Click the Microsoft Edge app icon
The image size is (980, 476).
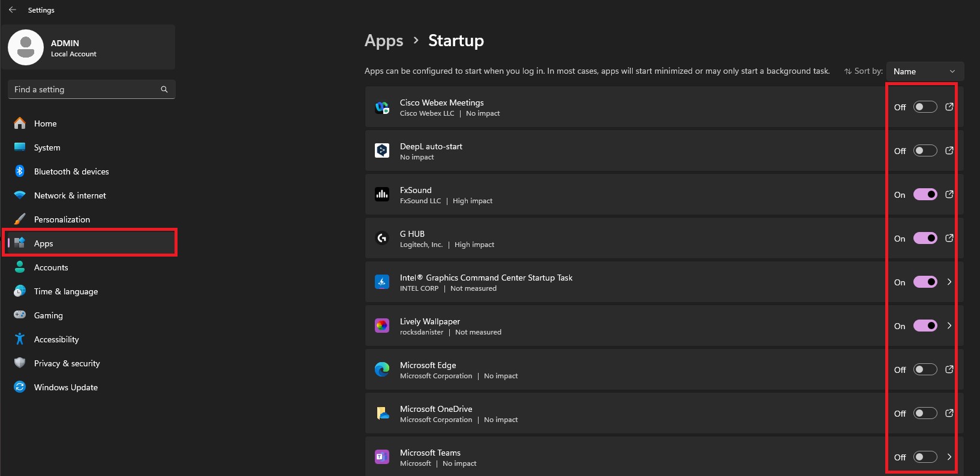(382, 369)
